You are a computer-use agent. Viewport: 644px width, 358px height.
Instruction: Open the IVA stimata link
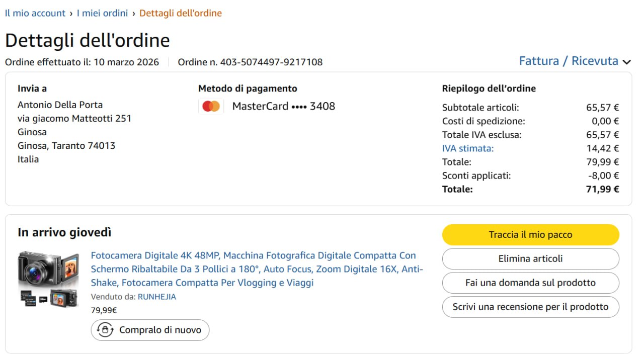(x=468, y=148)
